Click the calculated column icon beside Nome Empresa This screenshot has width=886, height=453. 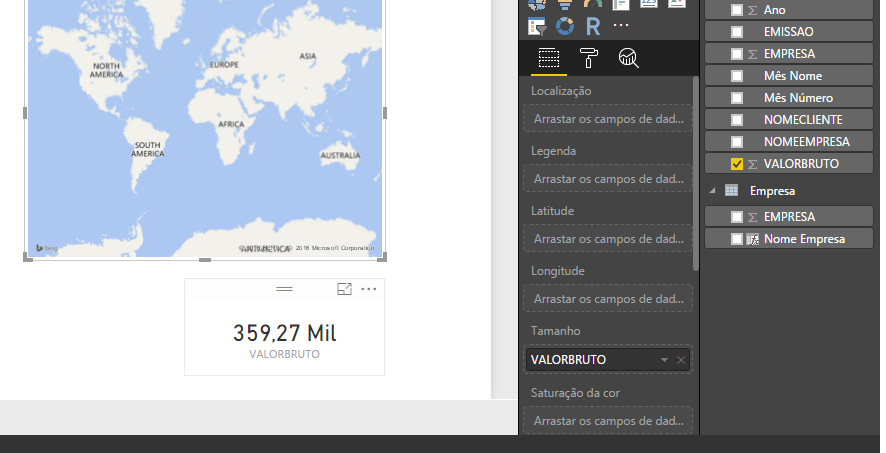coord(753,239)
